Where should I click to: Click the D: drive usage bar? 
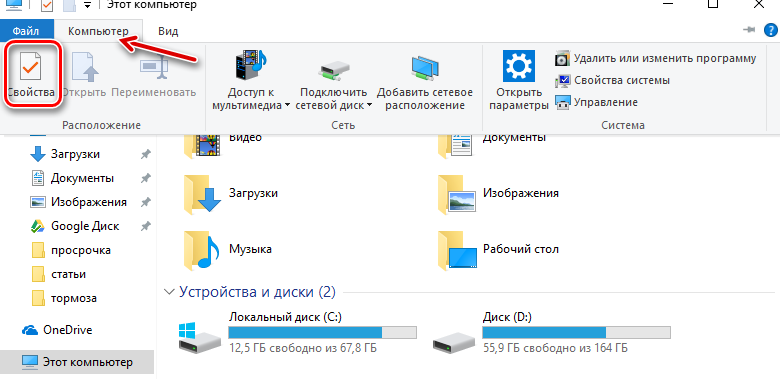pyautogui.click(x=577, y=333)
